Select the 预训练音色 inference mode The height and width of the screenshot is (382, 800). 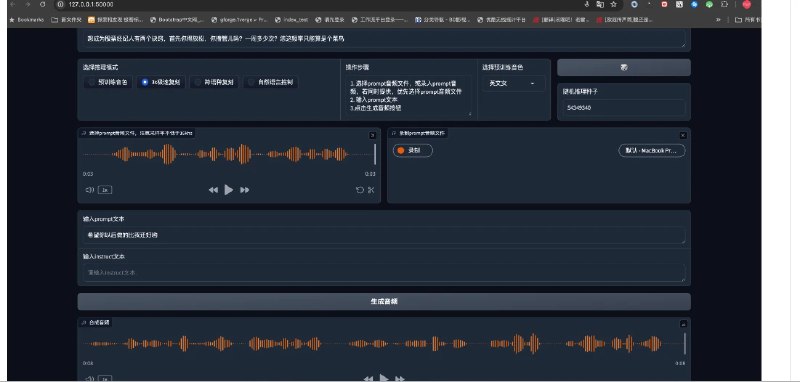108,82
